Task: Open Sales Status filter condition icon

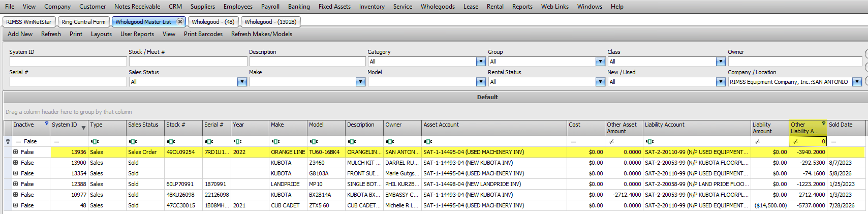Action: pos(133,142)
